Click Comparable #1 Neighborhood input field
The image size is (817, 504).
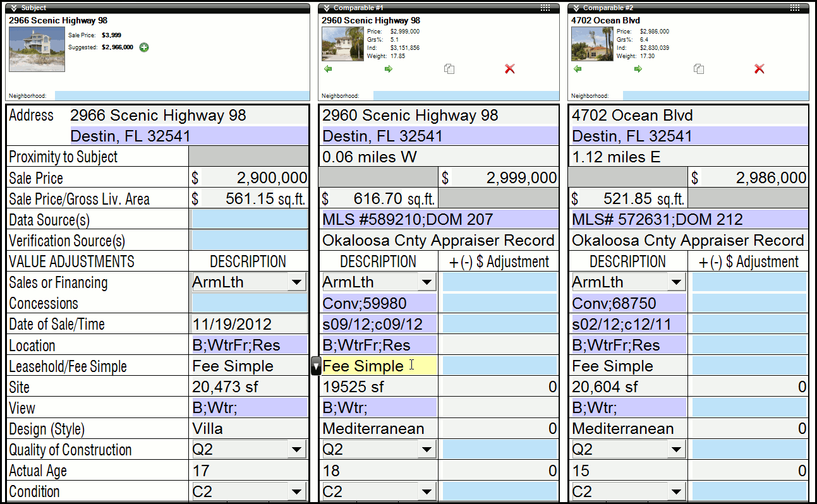[x=466, y=96]
